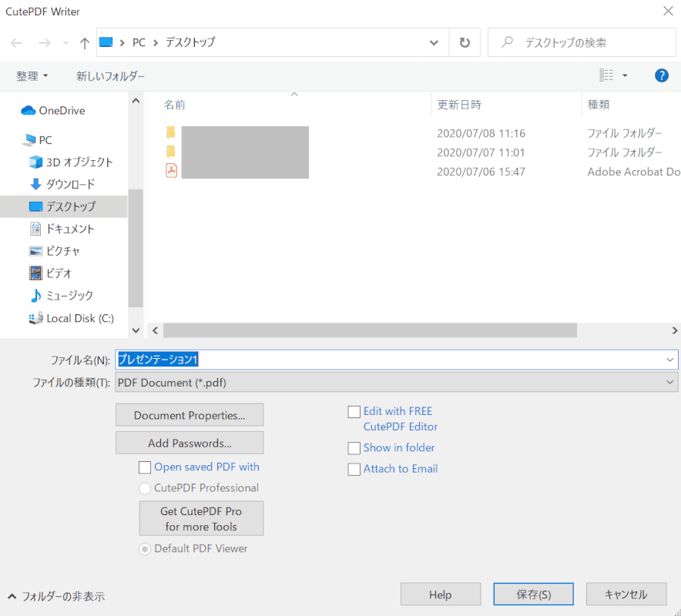The width and height of the screenshot is (681, 616).
Task: Open ビデオ in the sidebar
Action: click(x=59, y=273)
